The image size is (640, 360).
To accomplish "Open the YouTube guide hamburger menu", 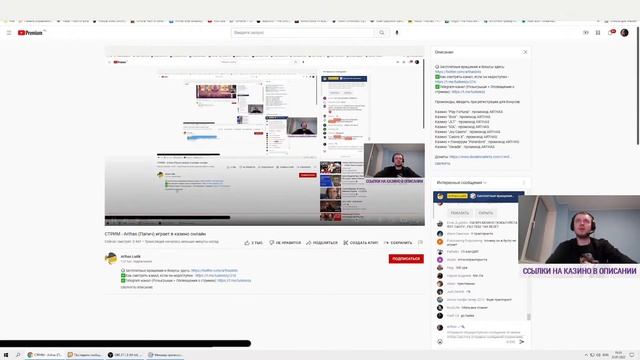I will tap(9, 33).
